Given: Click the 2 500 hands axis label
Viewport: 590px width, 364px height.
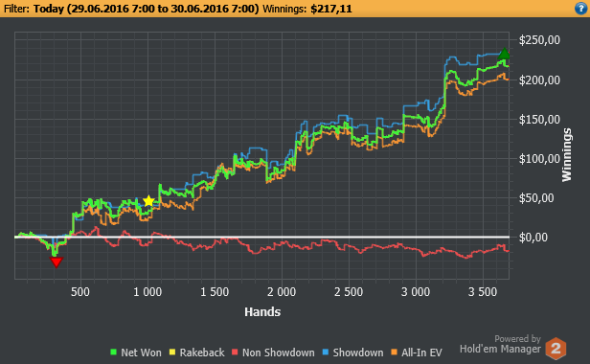Looking at the screenshot, I should point(349,292).
